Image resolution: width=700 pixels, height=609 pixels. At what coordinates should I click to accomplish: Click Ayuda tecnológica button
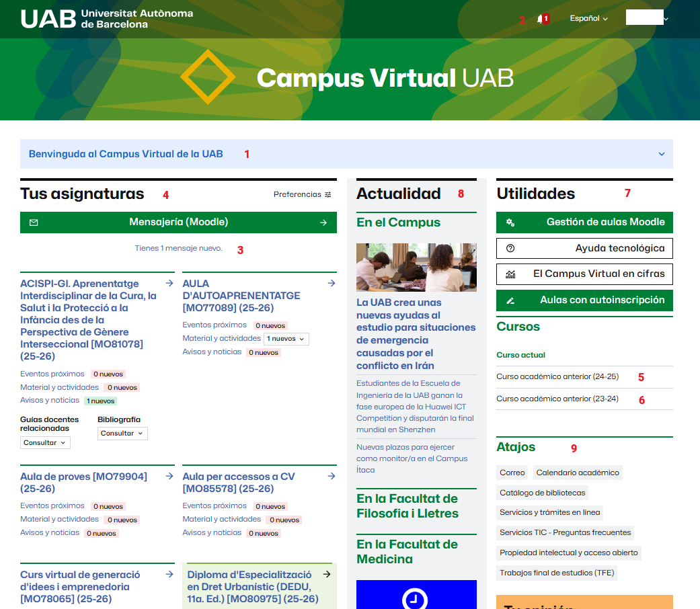[584, 249]
